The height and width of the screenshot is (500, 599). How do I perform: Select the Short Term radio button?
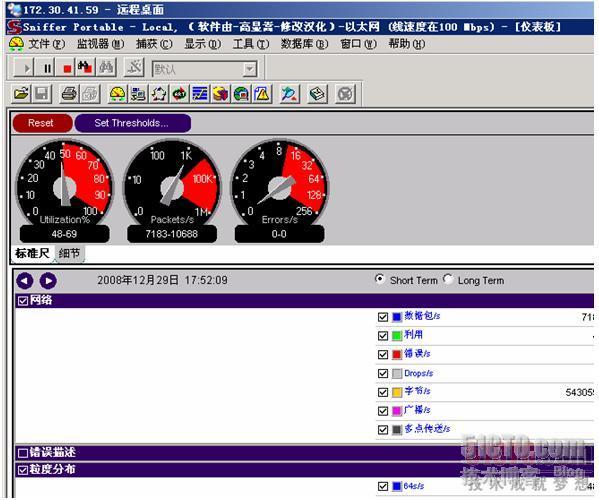(x=379, y=279)
